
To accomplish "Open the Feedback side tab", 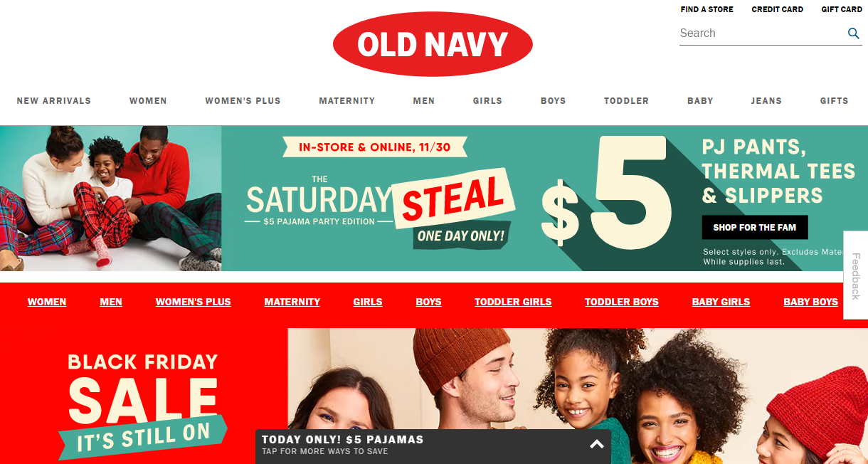I will [x=855, y=275].
